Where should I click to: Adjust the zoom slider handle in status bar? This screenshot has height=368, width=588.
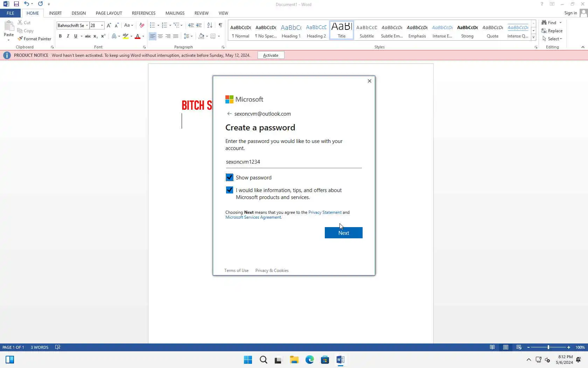pyautogui.click(x=548, y=347)
